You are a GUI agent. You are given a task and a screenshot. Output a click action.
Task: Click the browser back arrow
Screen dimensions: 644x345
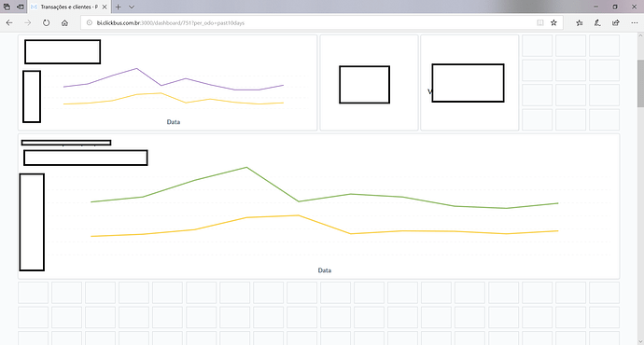click(9, 23)
